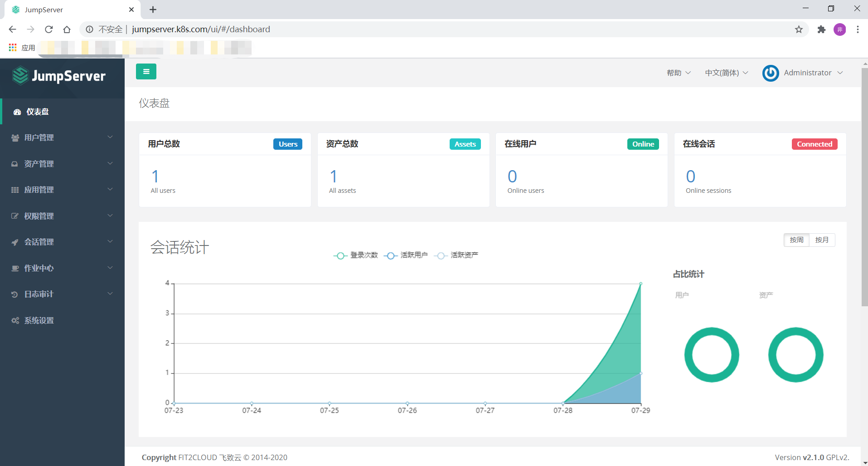Click the Administrator avatar icon
Viewport: 868px width, 466px height.
click(771, 73)
